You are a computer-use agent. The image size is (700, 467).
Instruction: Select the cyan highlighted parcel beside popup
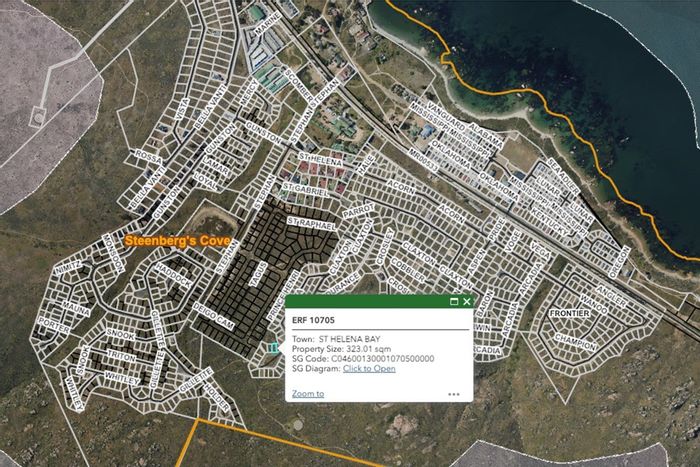273,347
